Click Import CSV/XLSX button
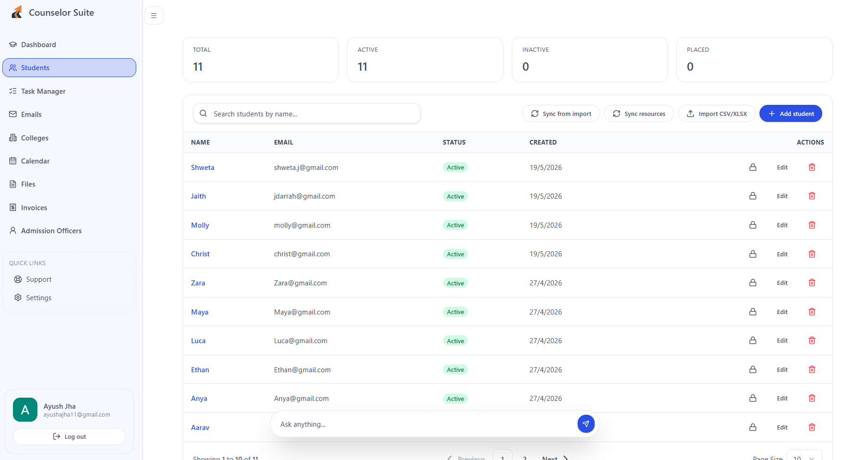This screenshot has height=460, width=868. 716,114
